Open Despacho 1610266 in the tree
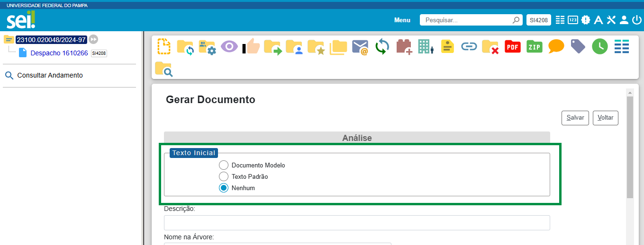This screenshot has height=245, width=644. click(x=59, y=53)
